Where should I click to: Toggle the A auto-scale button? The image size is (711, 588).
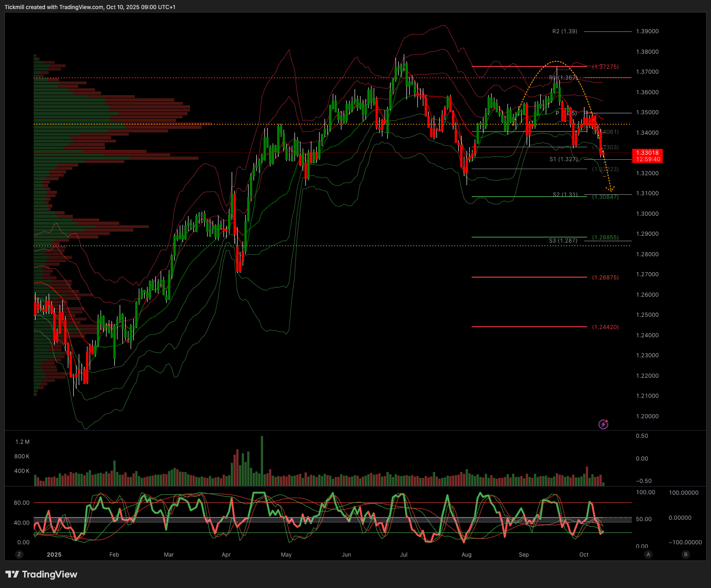[649, 554]
